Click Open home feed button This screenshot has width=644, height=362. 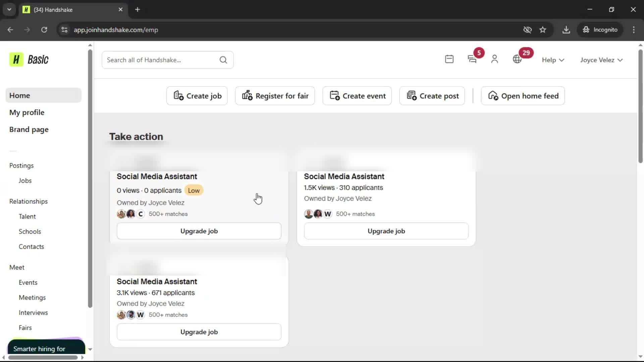click(x=523, y=96)
